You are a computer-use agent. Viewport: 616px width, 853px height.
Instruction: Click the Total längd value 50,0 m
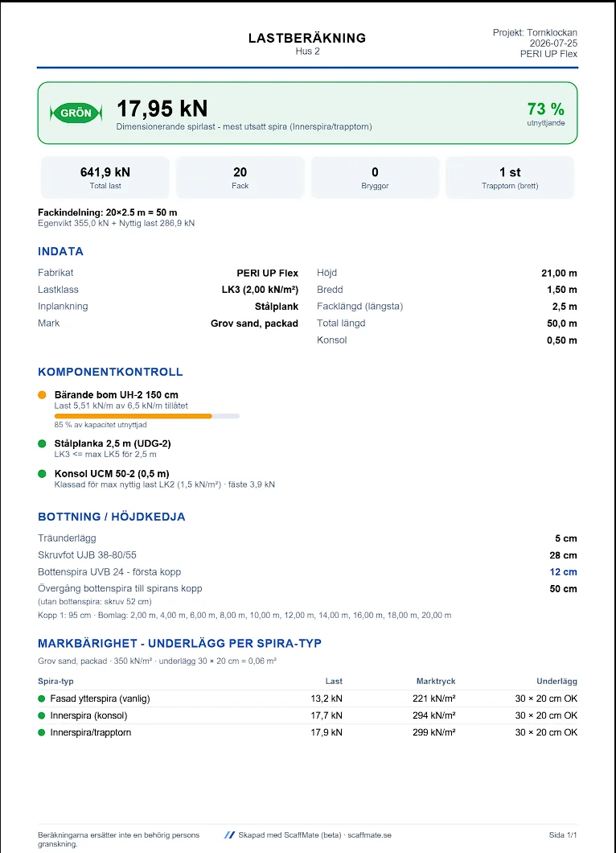tap(562, 323)
